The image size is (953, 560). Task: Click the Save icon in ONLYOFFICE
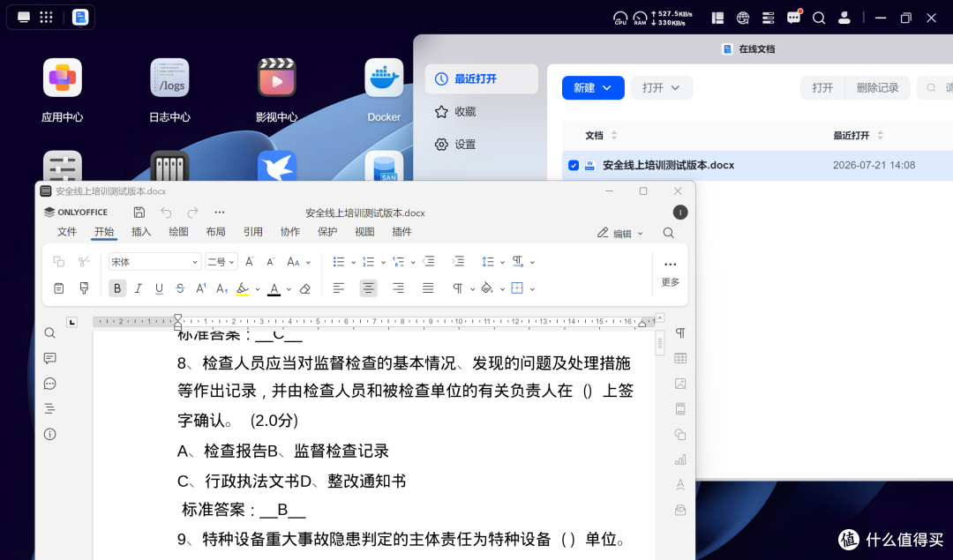(x=139, y=212)
